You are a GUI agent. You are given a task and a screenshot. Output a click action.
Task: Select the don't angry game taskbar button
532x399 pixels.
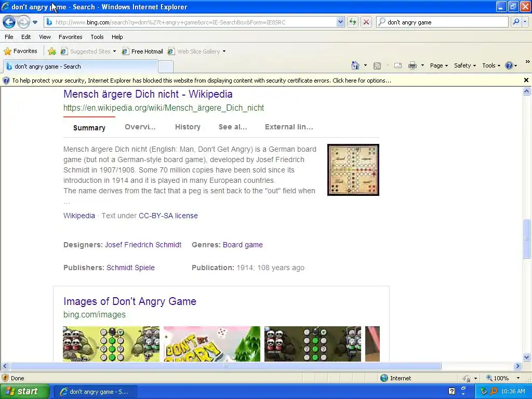(x=96, y=392)
